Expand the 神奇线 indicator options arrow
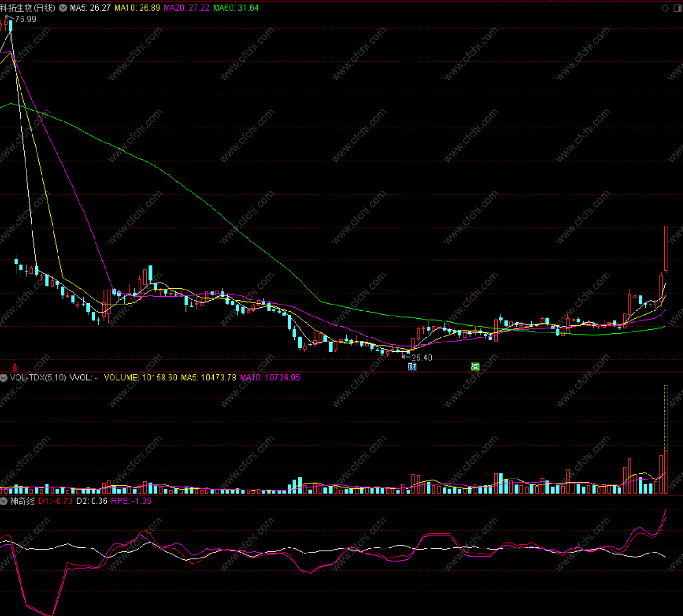 [x=4, y=501]
